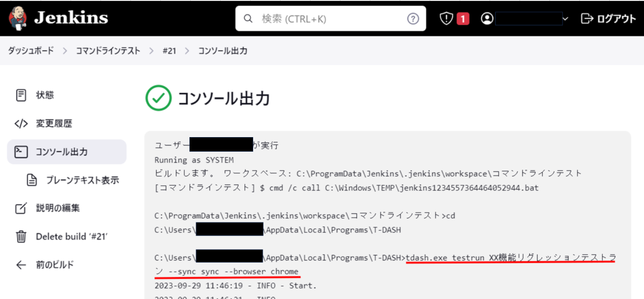Select the #21 build breadcrumb
The image size is (644, 299).
pos(169,50)
